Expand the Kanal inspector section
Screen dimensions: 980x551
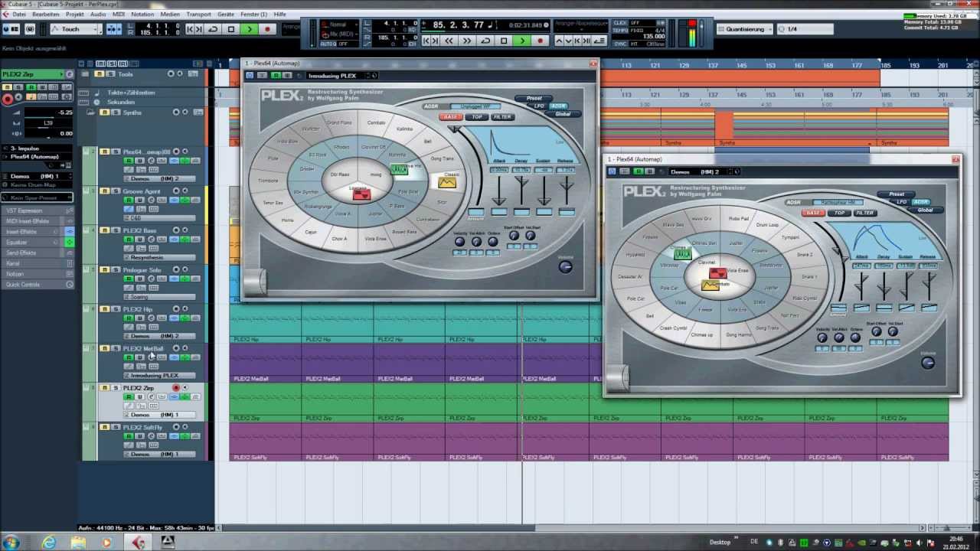click(x=38, y=263)
